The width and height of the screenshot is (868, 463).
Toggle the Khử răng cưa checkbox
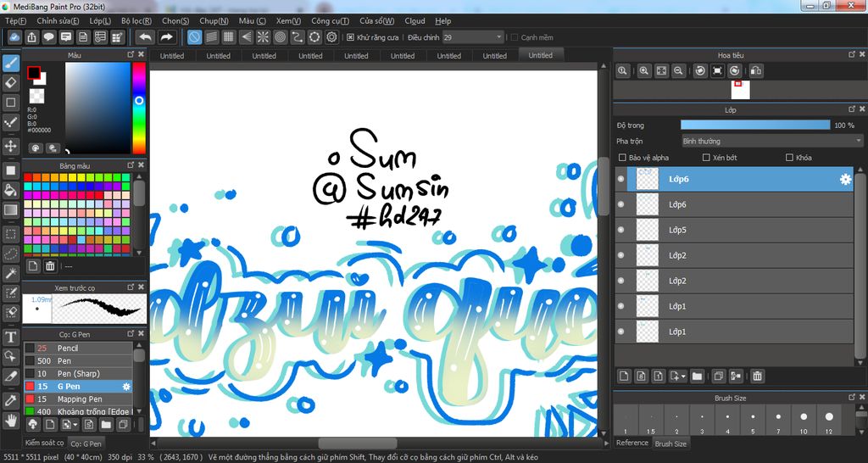tap(350, 37)
